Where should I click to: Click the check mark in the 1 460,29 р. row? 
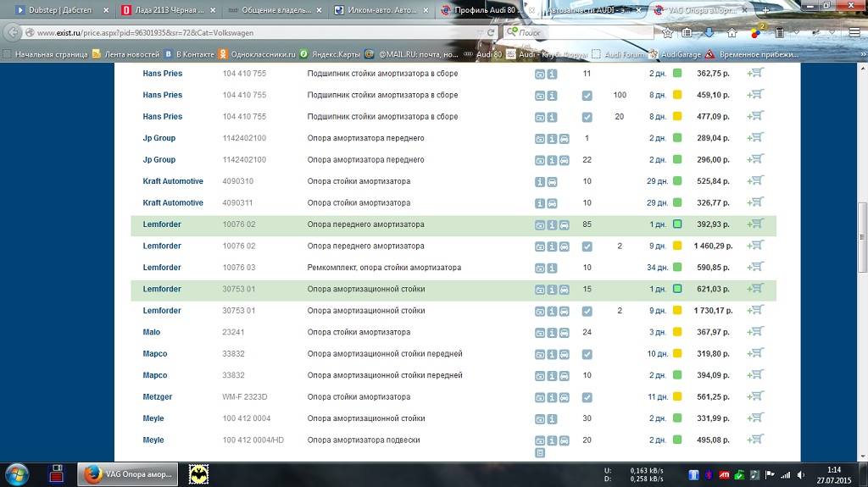pyautogui.click(x=587, y=246)
